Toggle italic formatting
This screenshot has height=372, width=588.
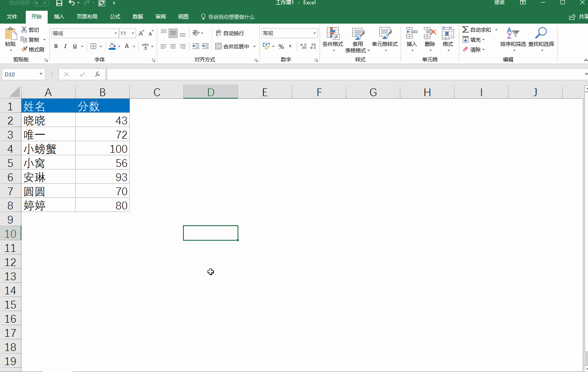(65, 46)
